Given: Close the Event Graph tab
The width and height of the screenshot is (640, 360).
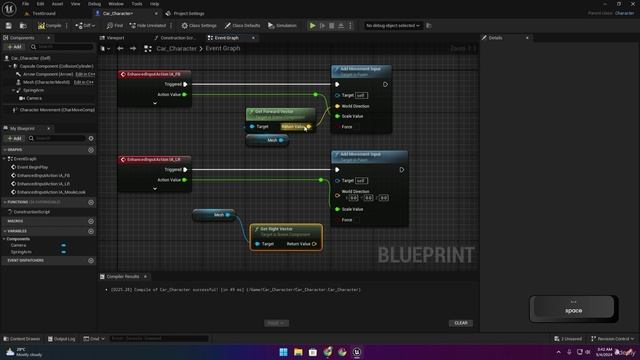Looking at the screenshot, I should (253, 38).
